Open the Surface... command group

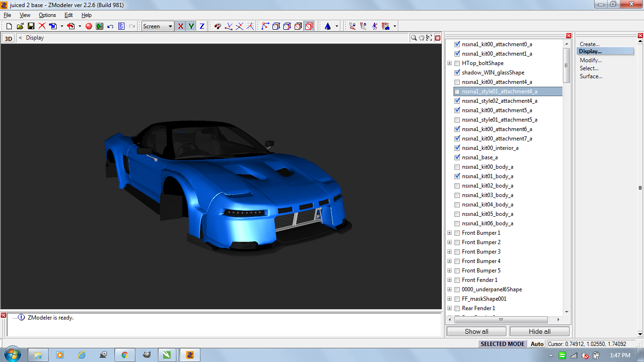(x=591, y=76)
